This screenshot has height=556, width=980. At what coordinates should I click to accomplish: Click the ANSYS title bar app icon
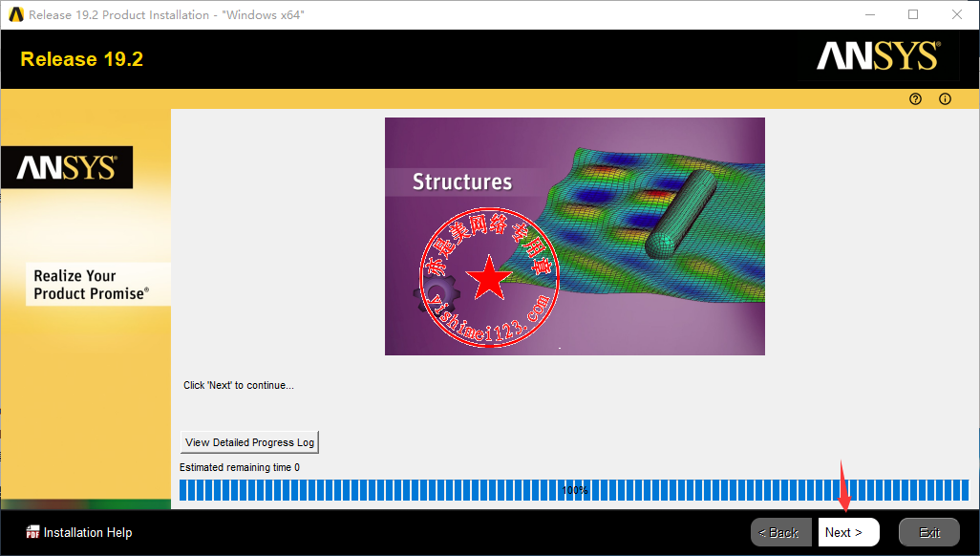click(15, 14)
